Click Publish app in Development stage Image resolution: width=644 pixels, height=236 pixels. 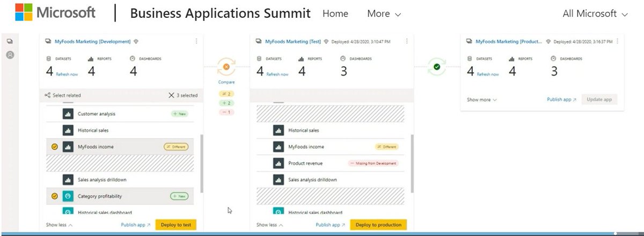136,225
